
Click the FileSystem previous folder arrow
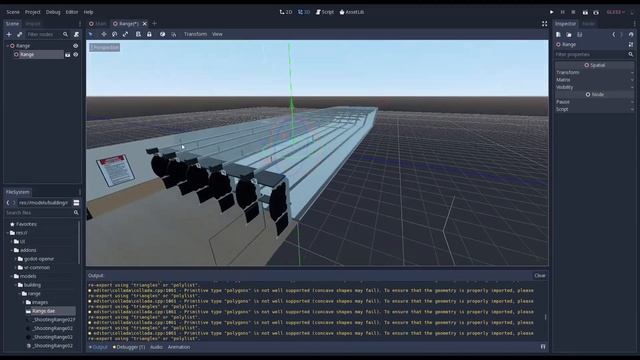(x=8, y=203)
